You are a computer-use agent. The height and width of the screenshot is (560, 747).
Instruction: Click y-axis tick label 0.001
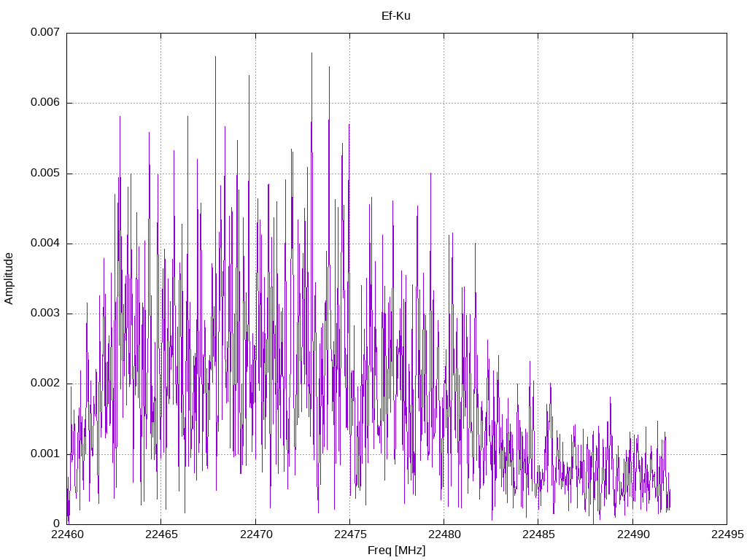click(45, 454)
